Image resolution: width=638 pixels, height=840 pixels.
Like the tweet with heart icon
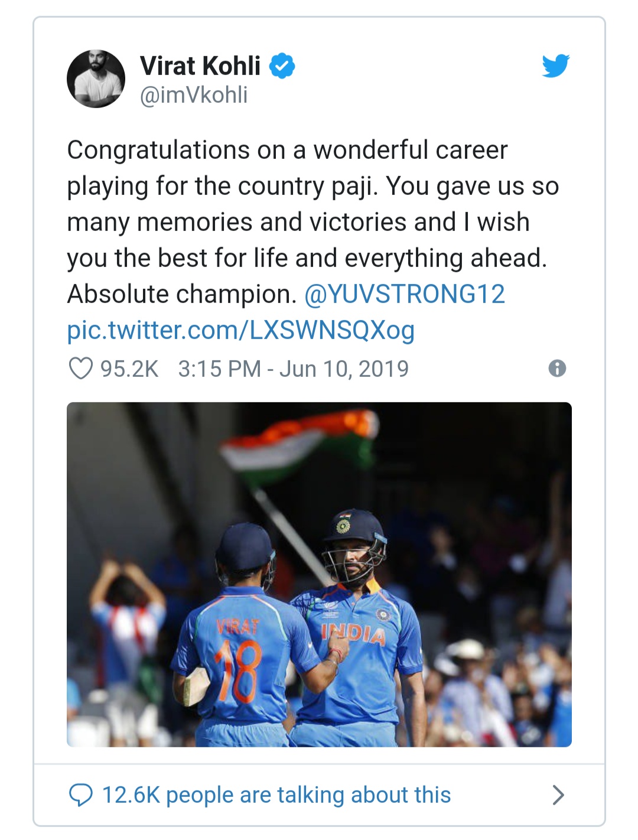point(80,369)
